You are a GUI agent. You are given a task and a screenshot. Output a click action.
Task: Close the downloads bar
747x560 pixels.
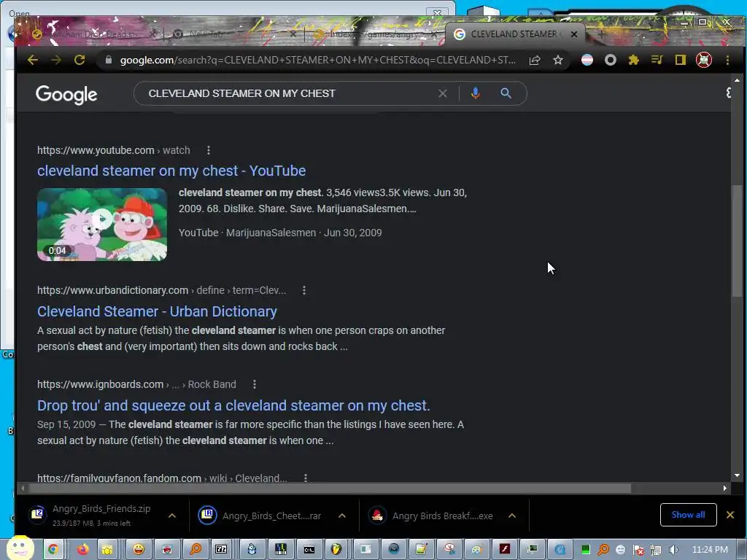point(729,515)
